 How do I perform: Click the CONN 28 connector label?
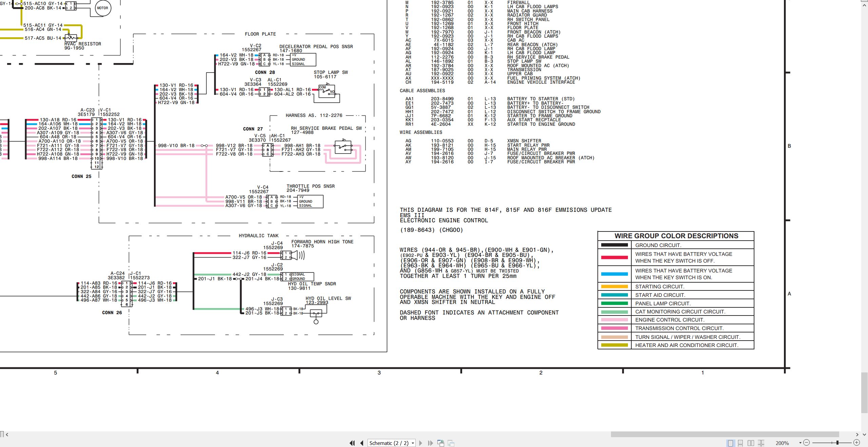coord(265,72)
